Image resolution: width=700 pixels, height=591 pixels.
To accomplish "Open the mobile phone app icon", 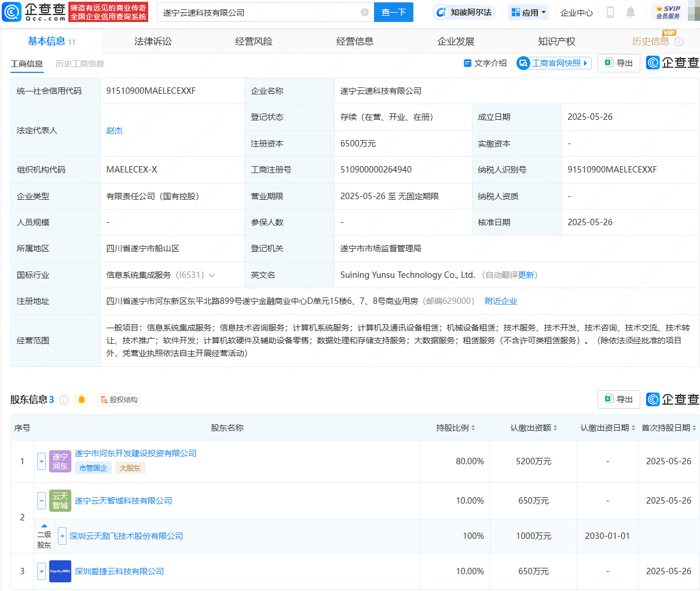I will [610, 12].
